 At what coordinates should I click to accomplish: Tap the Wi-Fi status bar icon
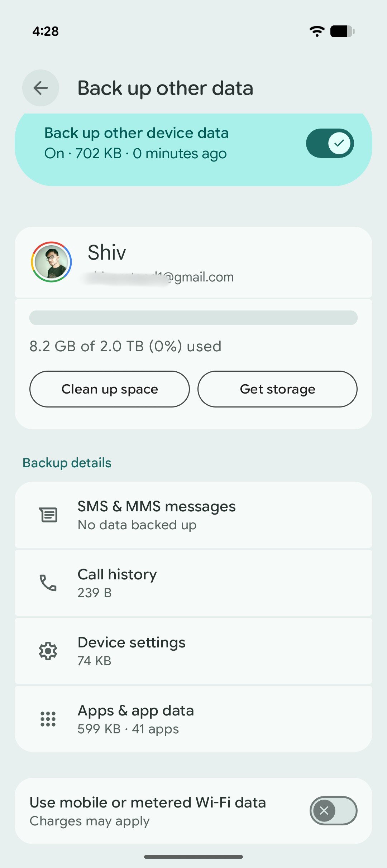coord(317,32)
